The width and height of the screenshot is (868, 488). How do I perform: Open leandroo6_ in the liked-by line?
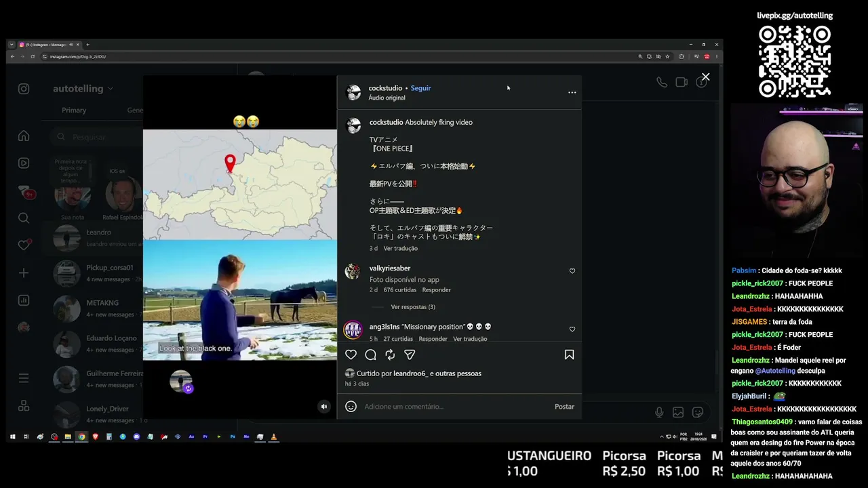tap(410, 373)
